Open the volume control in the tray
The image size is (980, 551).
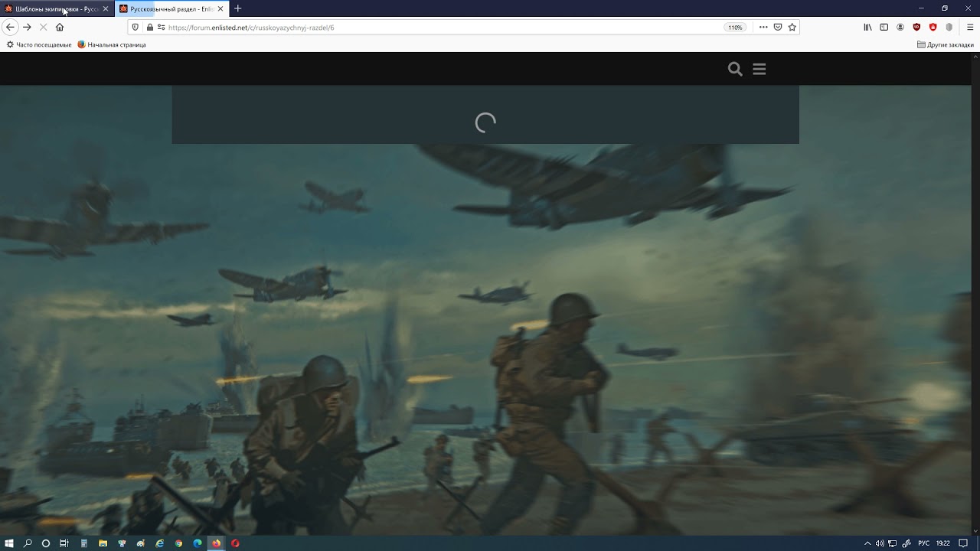[x=880, y=543]
